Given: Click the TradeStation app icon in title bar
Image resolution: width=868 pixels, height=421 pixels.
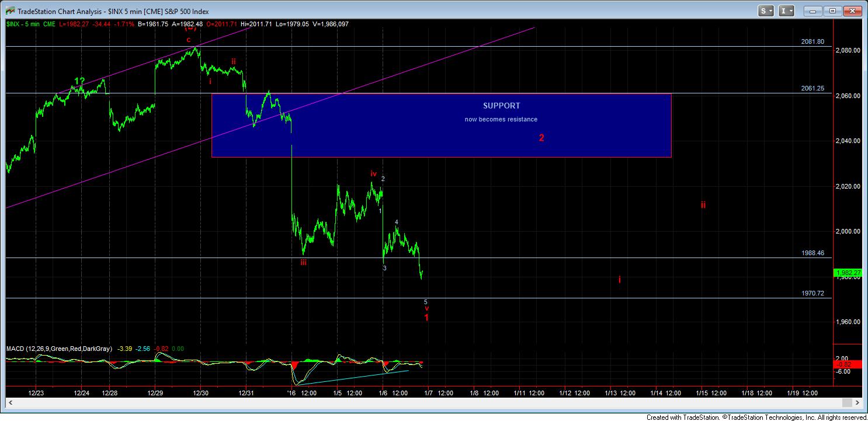Looking at the screenshot, I should 10,11.
